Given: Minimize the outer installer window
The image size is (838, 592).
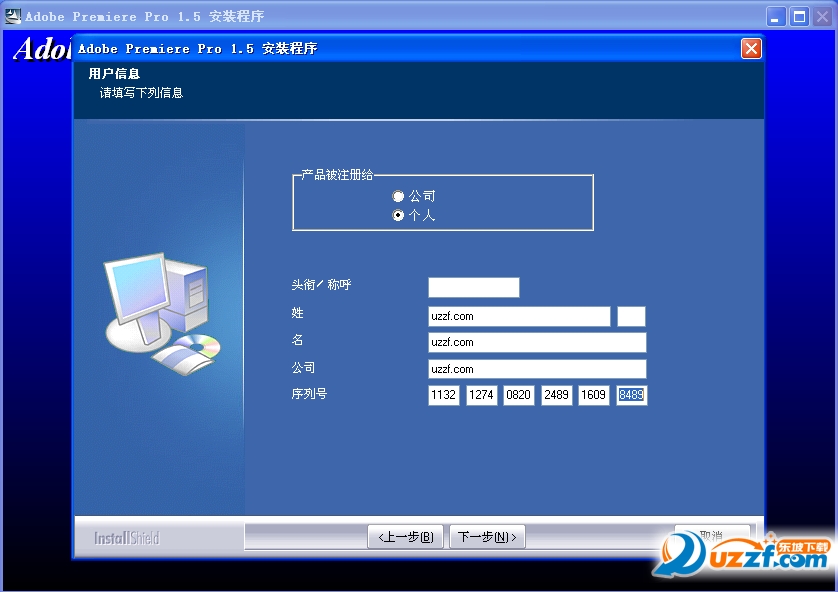Looking at the screenshot, I should (x=775, y=17).
